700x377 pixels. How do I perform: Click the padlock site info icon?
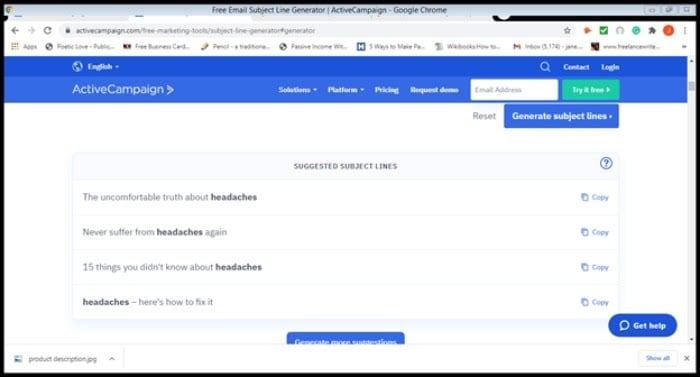(x=68, y=31)
